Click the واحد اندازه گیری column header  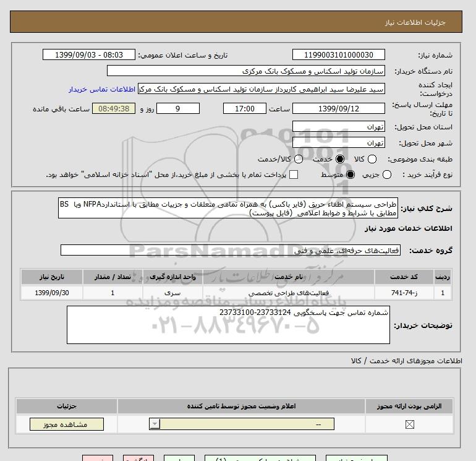click(172, 277)
